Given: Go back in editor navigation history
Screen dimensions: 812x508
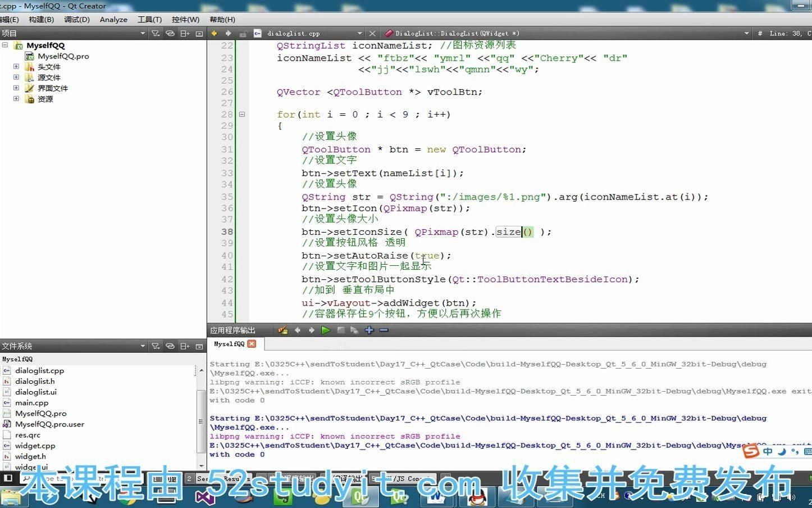Looking at the screenshot, I should point(214,33).
